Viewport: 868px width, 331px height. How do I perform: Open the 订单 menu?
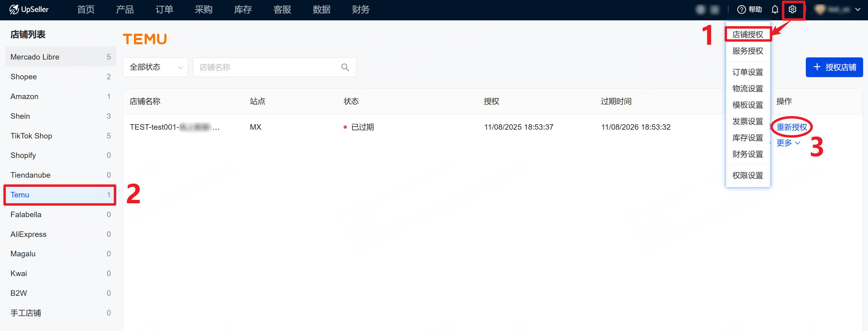(164, 9)
